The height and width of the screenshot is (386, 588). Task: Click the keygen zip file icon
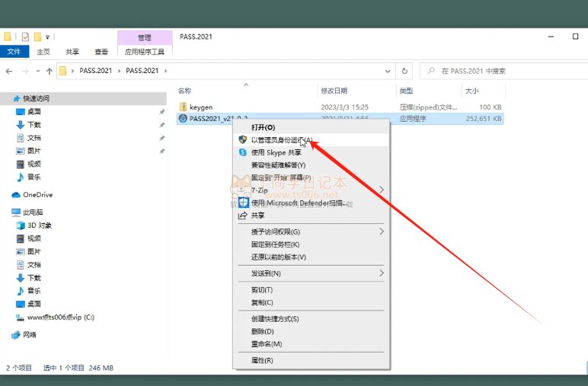pyautogui.click(x=183, y=107)
